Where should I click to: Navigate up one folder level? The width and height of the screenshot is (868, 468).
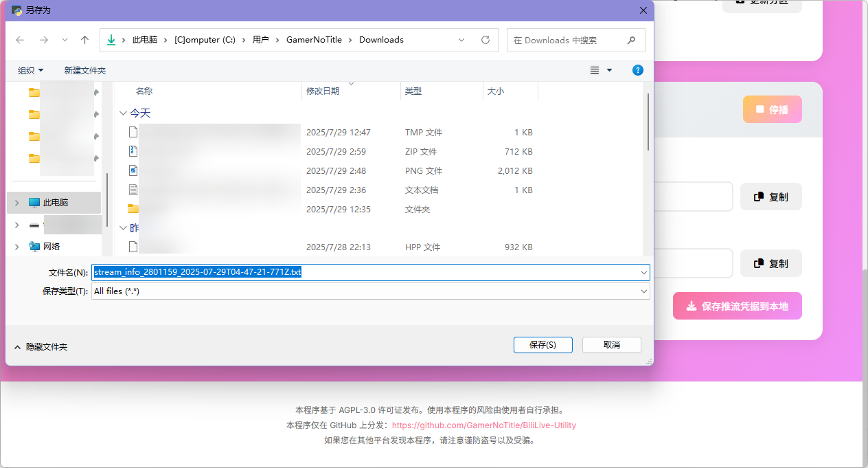tap(84, 40)
